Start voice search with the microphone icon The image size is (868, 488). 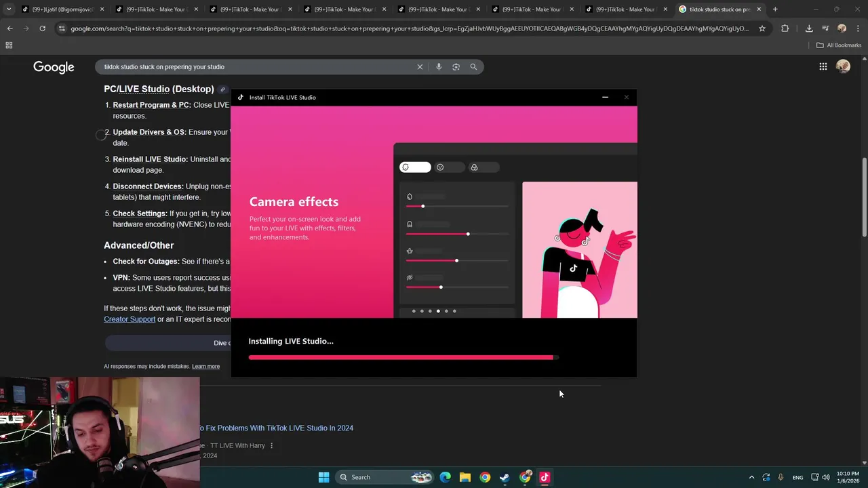pyautogui.click(x=439, y=66)
